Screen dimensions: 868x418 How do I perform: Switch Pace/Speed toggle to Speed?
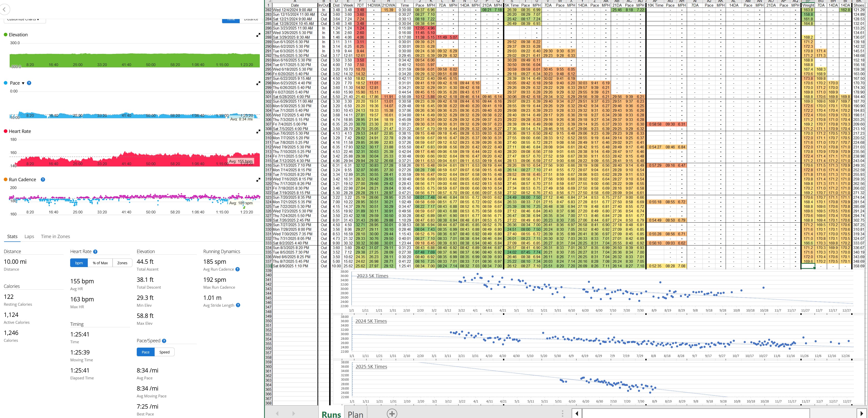tap(164, 352)
